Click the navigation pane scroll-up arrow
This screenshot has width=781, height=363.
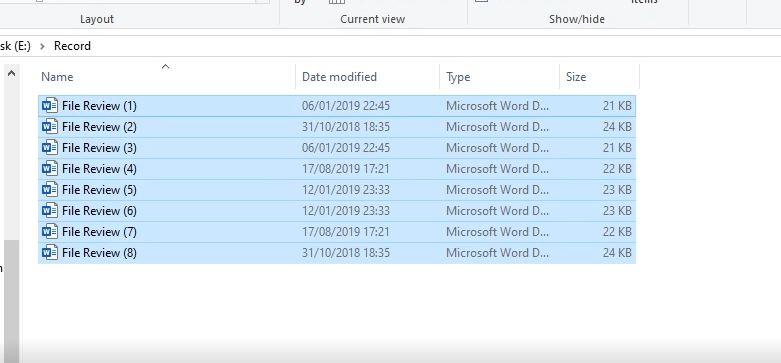coord(11,74)
